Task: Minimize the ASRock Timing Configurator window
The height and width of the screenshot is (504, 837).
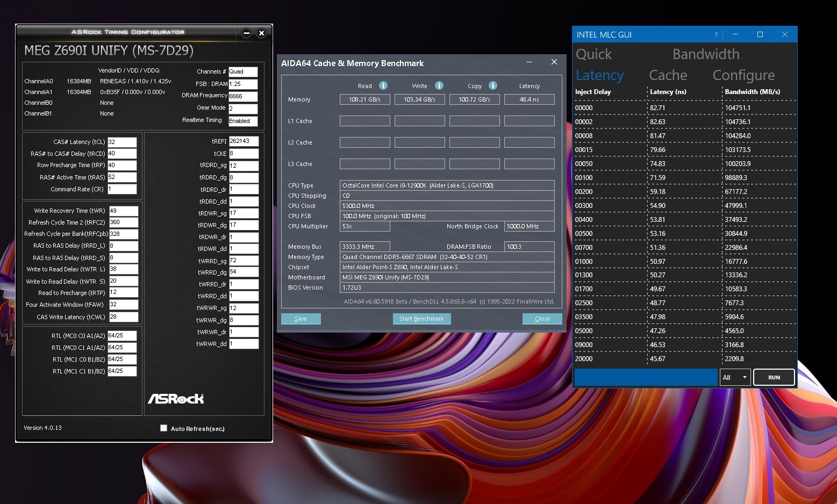Action: (x=246, y=33)
